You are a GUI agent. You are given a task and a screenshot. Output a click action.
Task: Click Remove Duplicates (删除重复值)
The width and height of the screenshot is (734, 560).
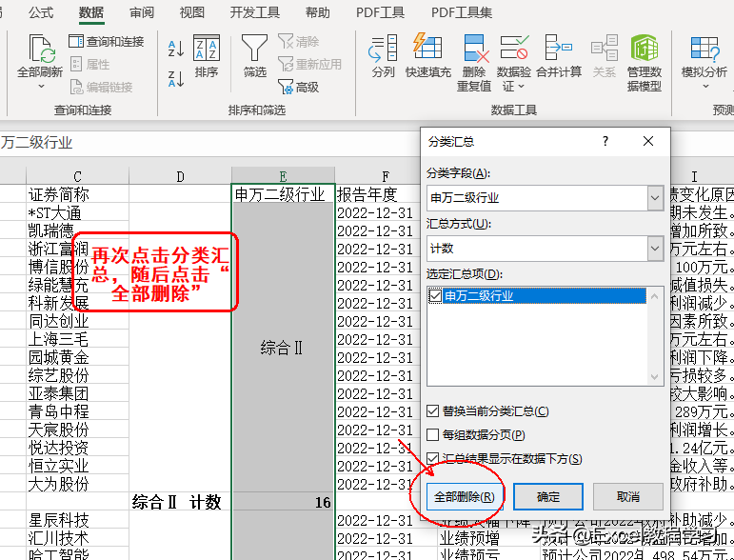474,63
